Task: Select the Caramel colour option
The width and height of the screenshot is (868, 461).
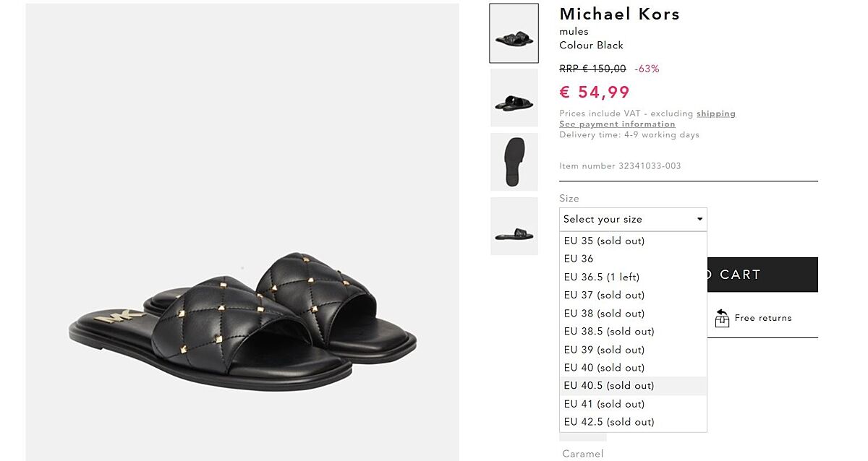Action: pos(582,453)
